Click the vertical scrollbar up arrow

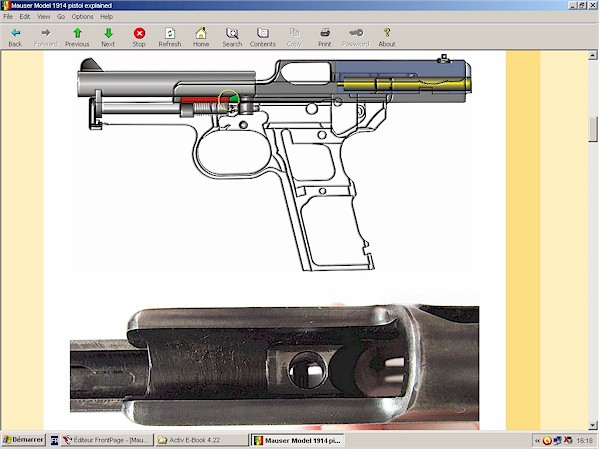click(593, 56)
